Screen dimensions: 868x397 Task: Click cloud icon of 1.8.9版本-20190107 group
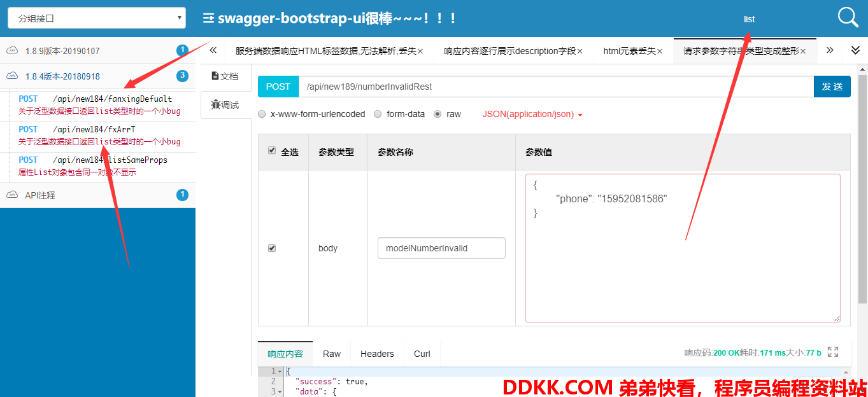(x=11, y=50)
